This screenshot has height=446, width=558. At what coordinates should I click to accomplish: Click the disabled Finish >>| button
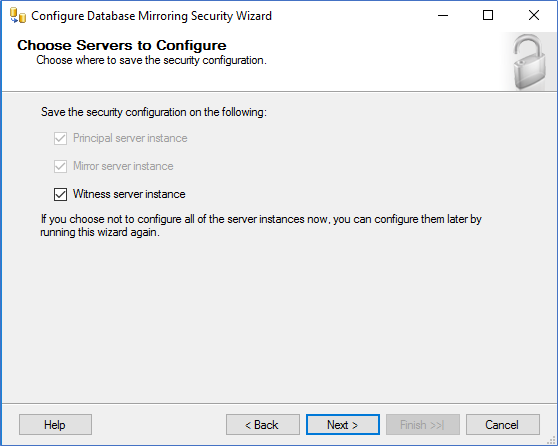point(423,424)
